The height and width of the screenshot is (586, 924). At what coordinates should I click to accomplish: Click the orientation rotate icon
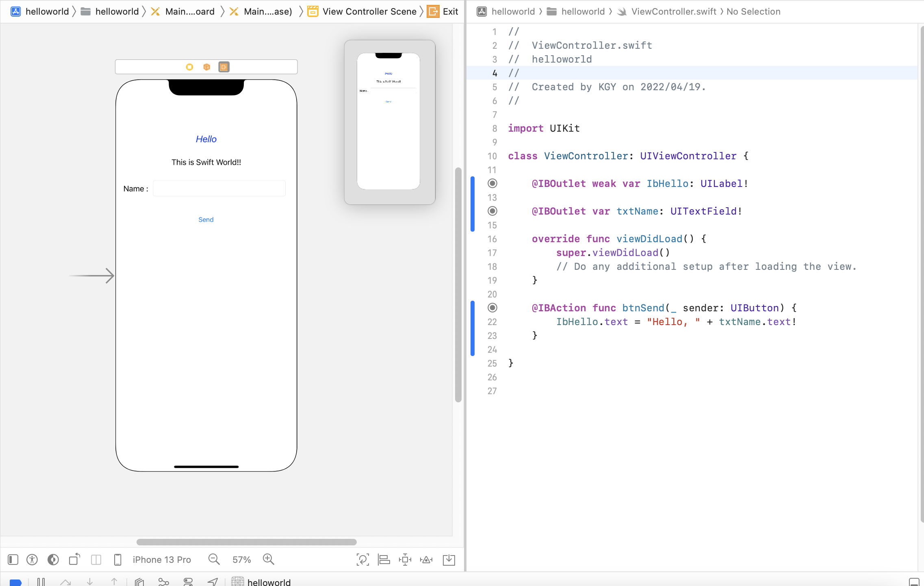point(74,560)
